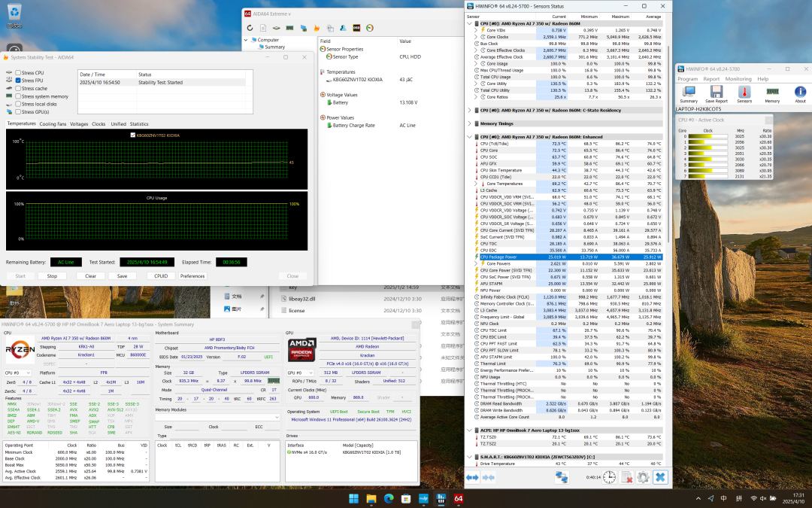Open Microsoft Store from the taskbar
This screenshot has width=812, height=508.
point(406,499)
